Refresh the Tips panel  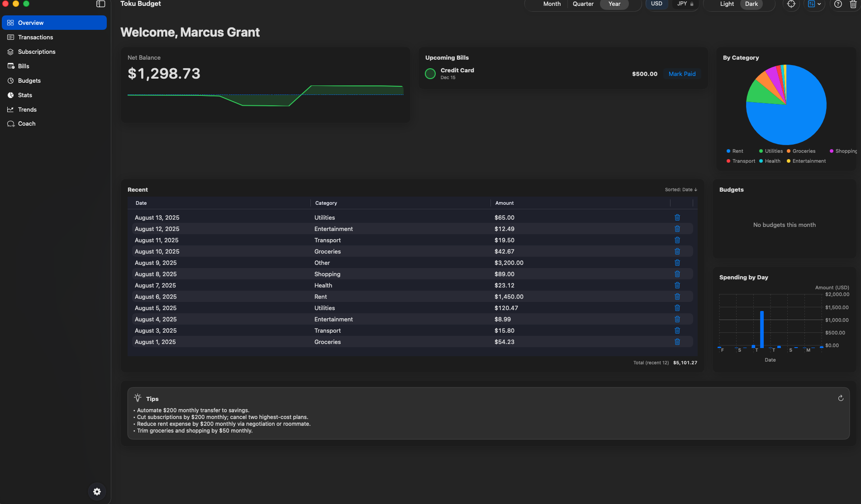coord(841,398)
